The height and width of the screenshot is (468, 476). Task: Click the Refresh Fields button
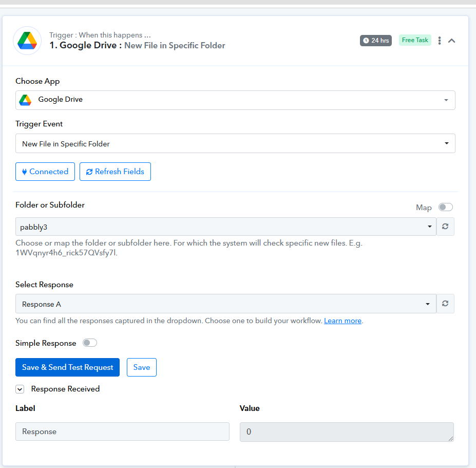point(115,172)
